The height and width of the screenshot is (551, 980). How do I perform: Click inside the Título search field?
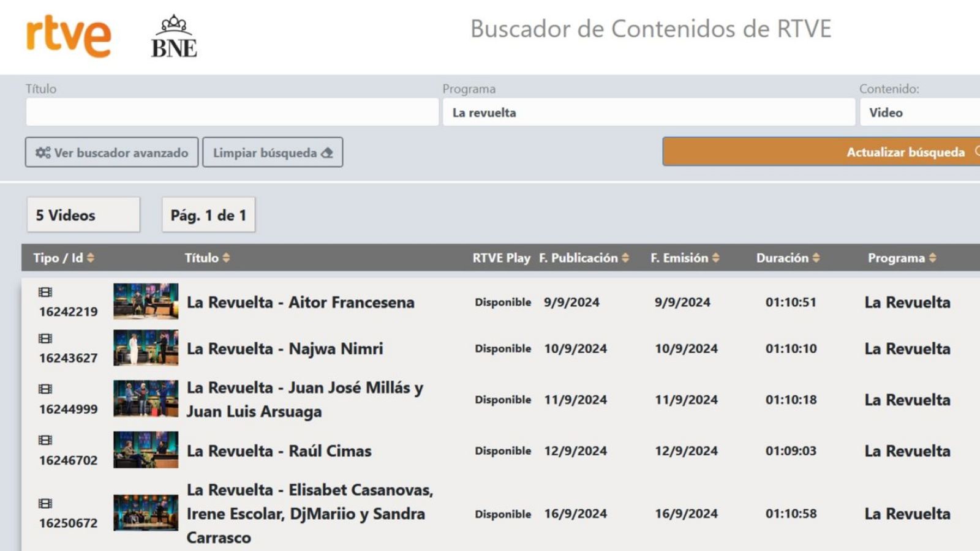click(x=230, y=112)
